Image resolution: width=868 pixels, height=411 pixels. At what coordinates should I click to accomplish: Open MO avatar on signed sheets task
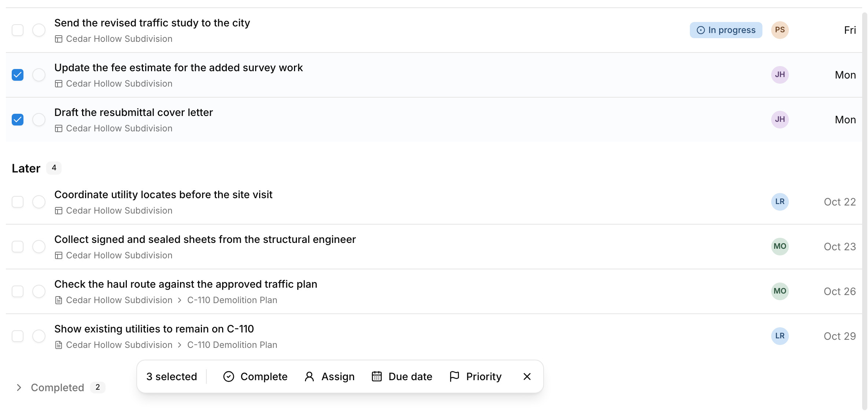(x=780, y=247)
